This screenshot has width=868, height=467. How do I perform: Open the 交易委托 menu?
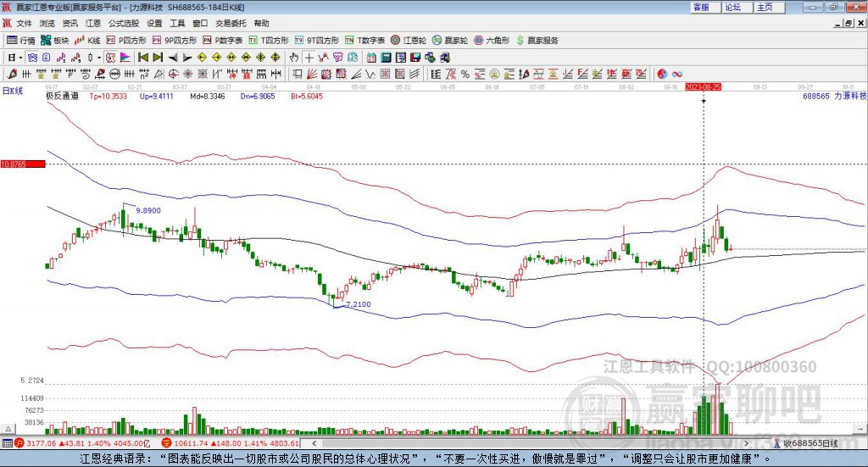231,23
